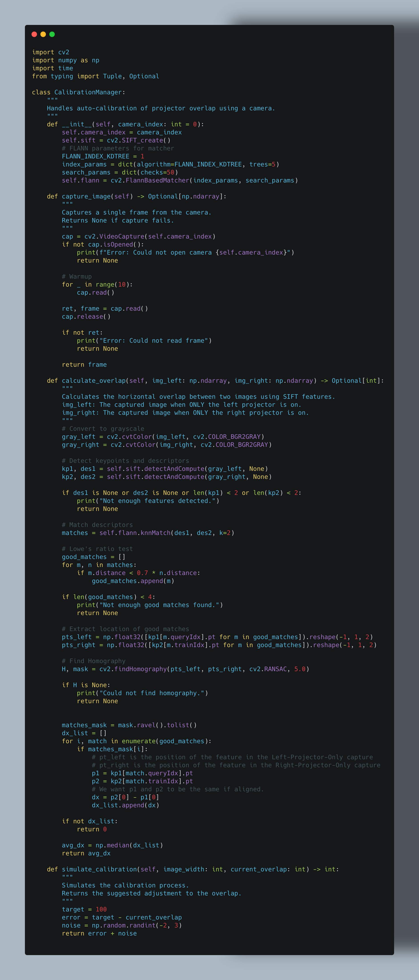This screenshot has width=419, height=980.
Task: Click the 'return frame' statement
Action: coord(84,364)
